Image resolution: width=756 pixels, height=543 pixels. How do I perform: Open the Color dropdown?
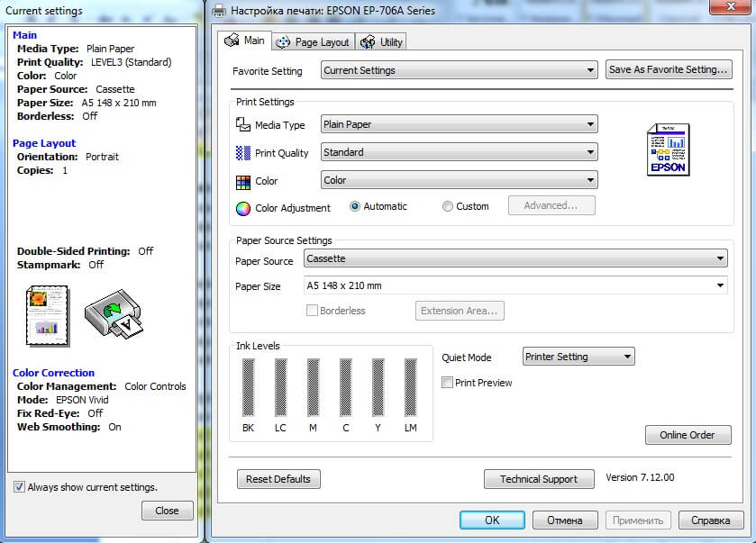click(459, 180)
